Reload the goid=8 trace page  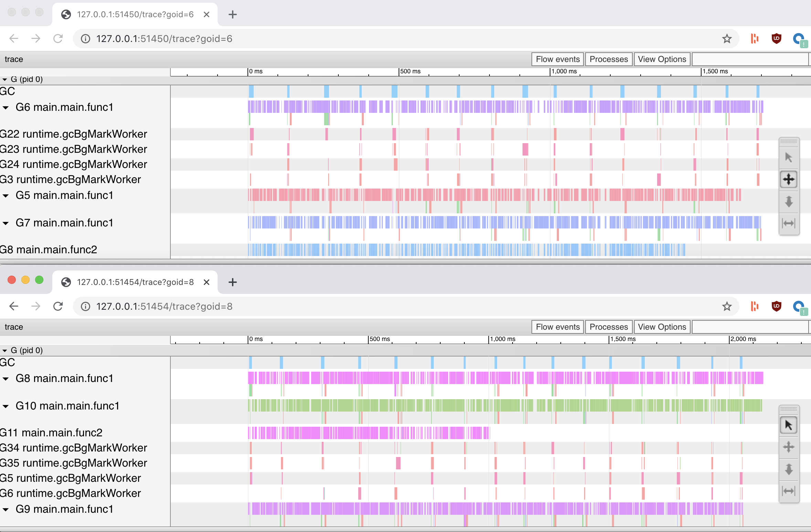58,306
